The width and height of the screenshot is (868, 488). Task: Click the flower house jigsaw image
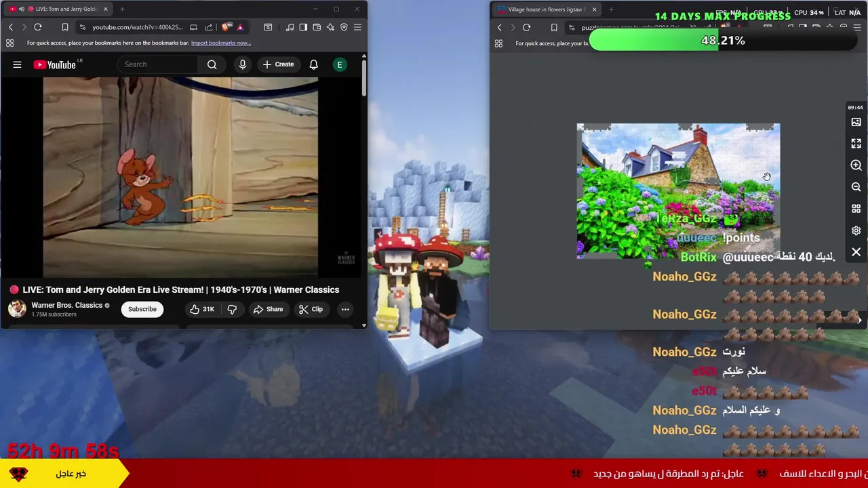point(678,191)
